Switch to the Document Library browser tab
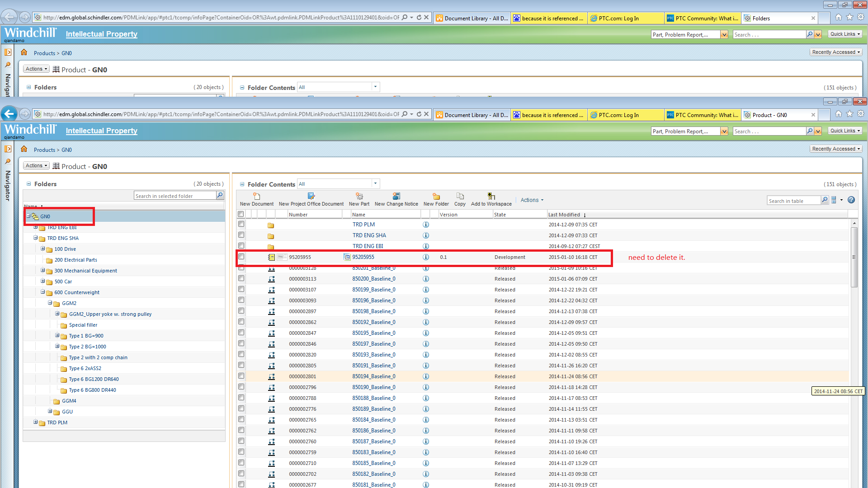Image resolution: width=868 pixels, height=488 pixels. coord(472,115)
